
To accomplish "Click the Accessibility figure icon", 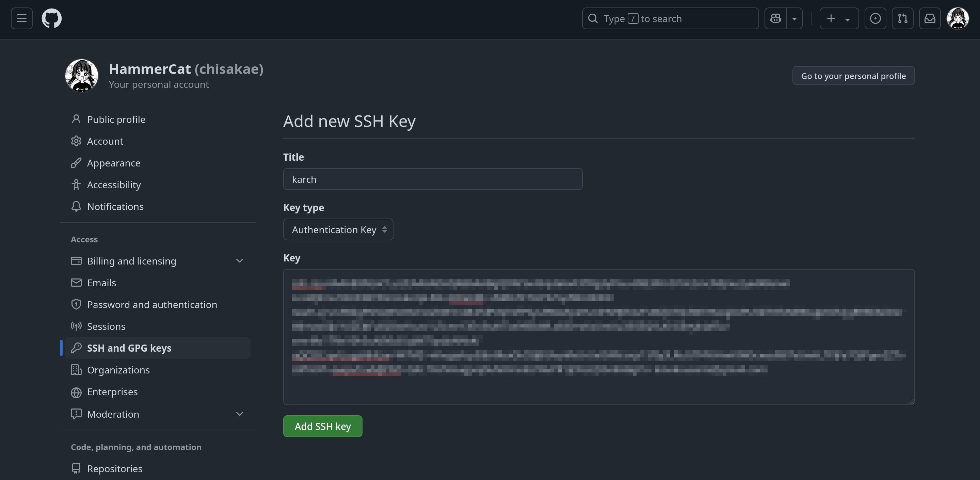I will point(76,185).
